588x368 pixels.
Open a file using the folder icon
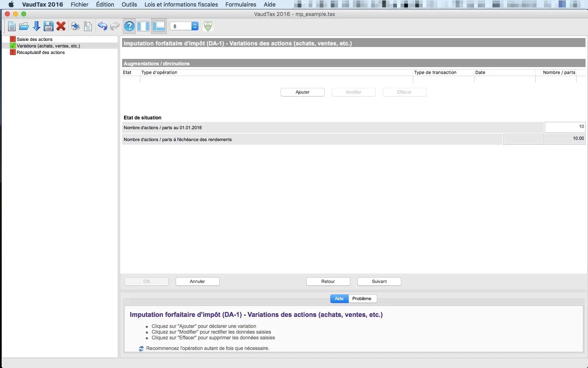point(24,27)
